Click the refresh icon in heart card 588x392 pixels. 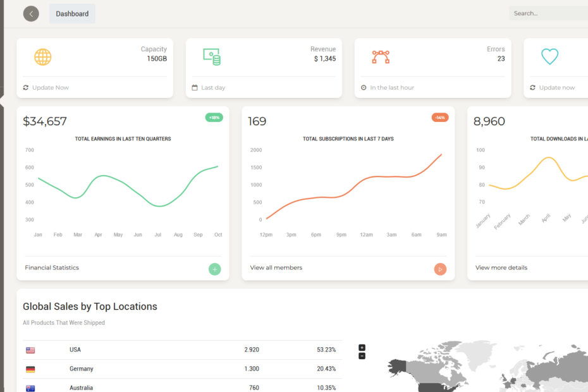point(532,87)
